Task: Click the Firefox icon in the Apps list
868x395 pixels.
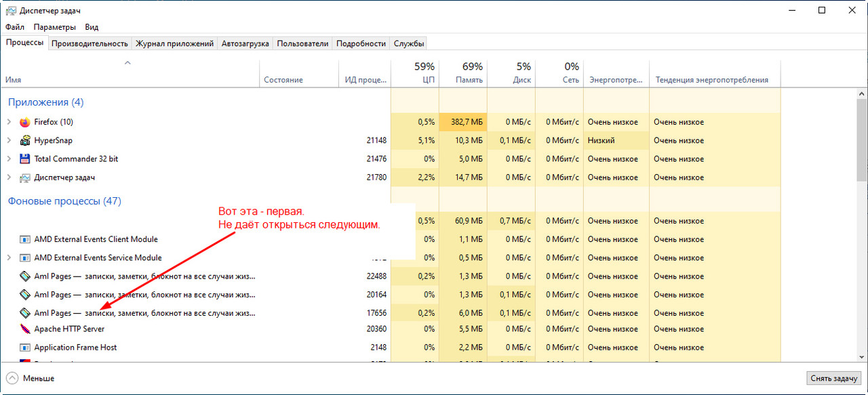Action: point(25,122)
